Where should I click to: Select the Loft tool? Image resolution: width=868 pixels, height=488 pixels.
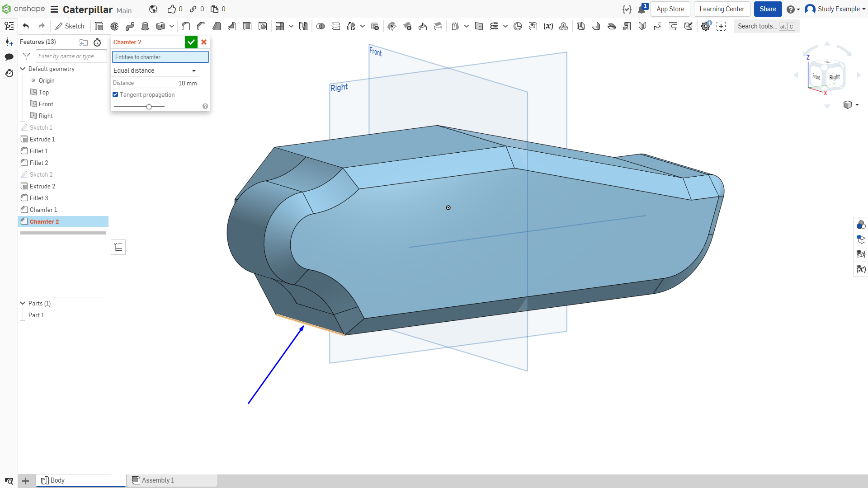coord(145,26)
